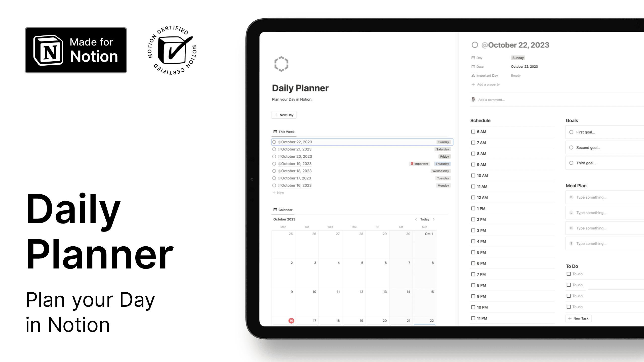
Task: Select the 'Sunday' day label on October 22 entry
Action: (444, 142)
